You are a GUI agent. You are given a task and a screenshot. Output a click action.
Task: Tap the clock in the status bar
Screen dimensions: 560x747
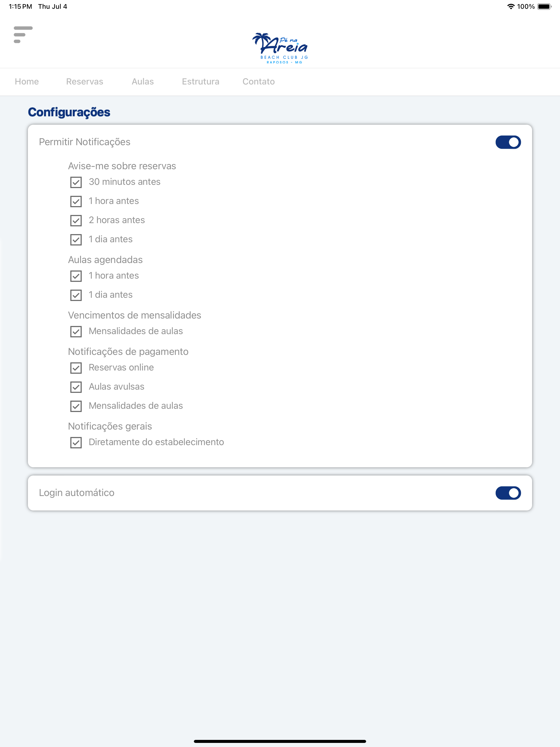pos(20,6)
